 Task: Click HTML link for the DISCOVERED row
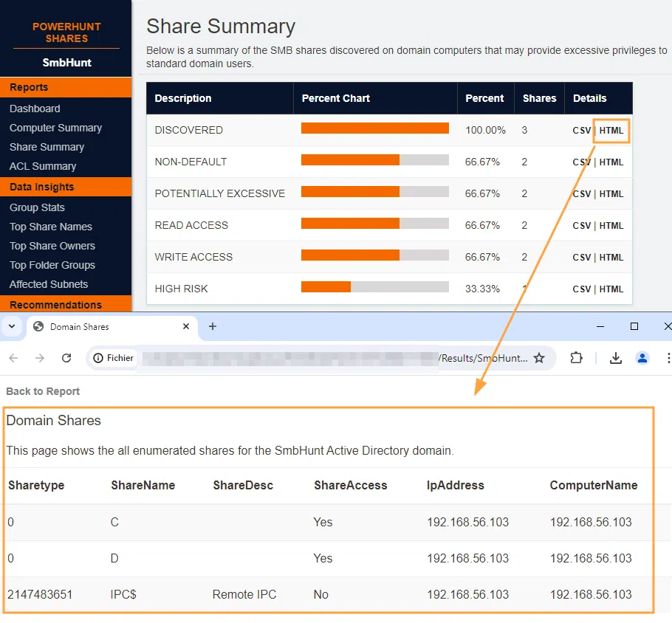click(x=611, y=131)
